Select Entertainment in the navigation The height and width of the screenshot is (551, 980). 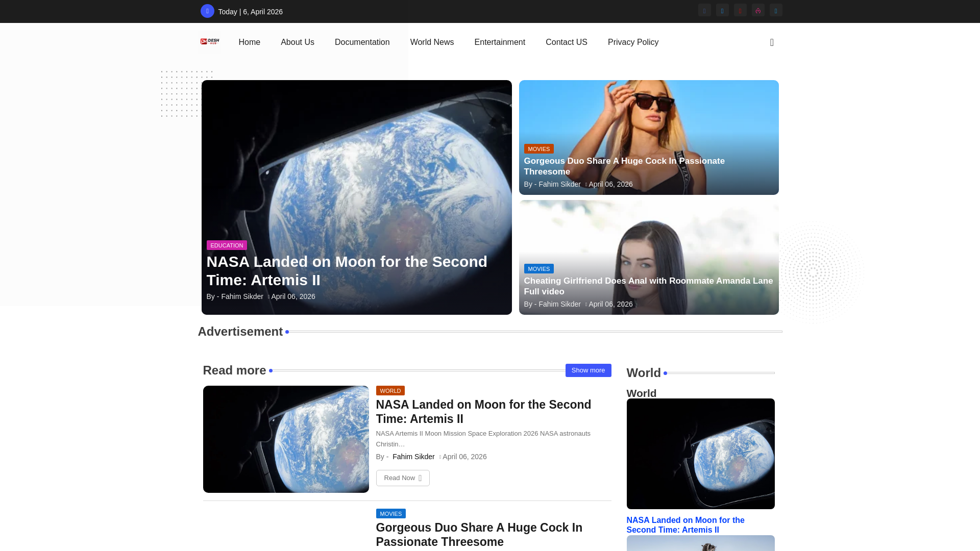(x=500, y=42)
